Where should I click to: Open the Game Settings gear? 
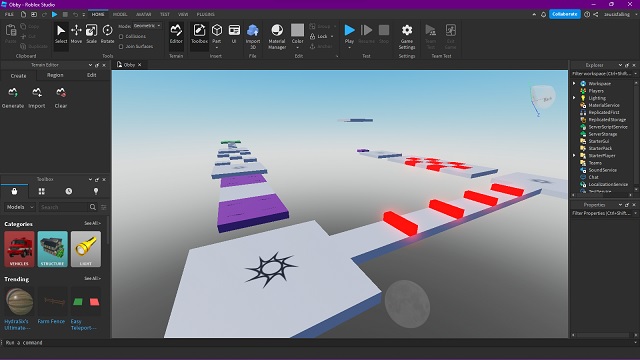pos(407,36)
